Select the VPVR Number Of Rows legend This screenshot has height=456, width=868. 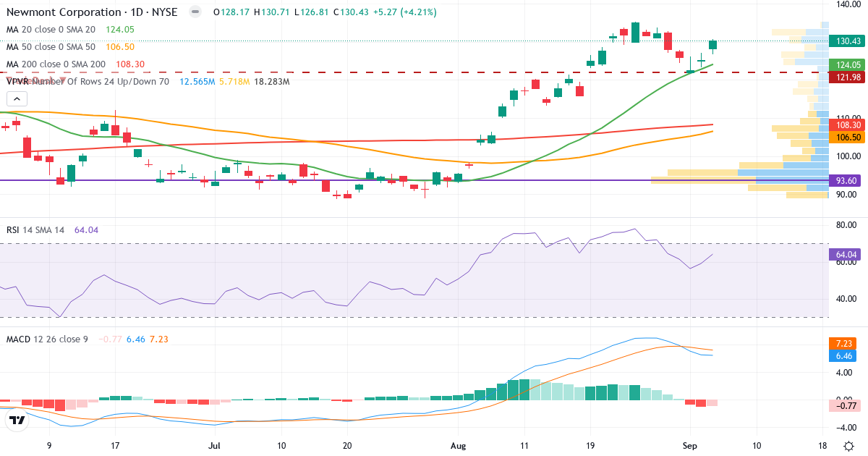pyautogui.click(x=87, y=81)
